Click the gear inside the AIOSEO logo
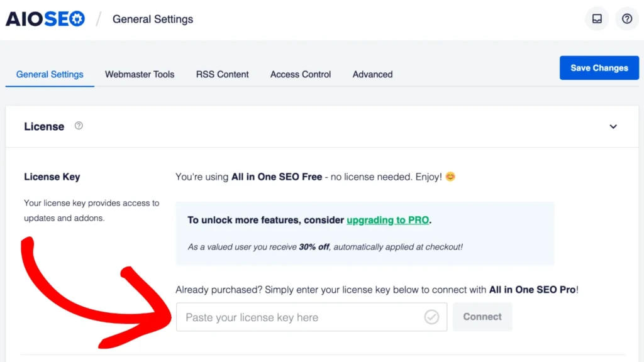 tap(77, 19)
